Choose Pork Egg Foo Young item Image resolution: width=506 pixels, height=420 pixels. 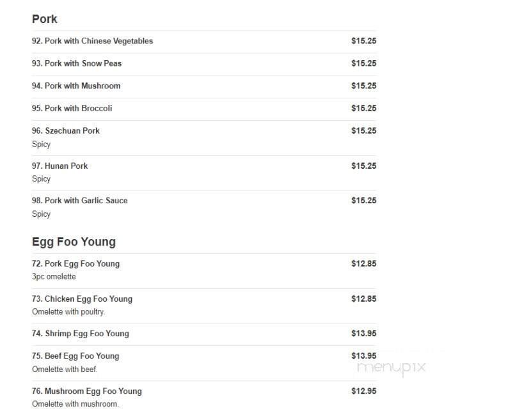pos(76,263)
